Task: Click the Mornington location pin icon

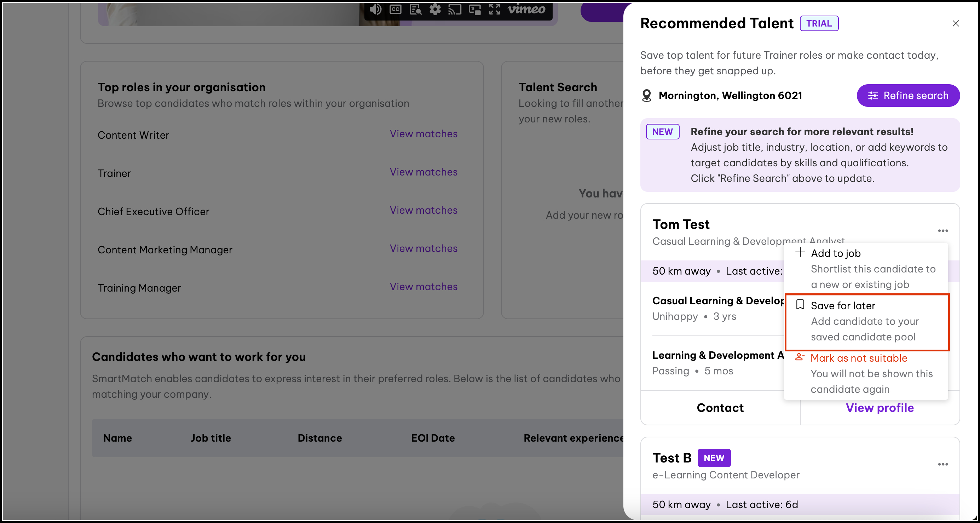Action: point(646,96)
